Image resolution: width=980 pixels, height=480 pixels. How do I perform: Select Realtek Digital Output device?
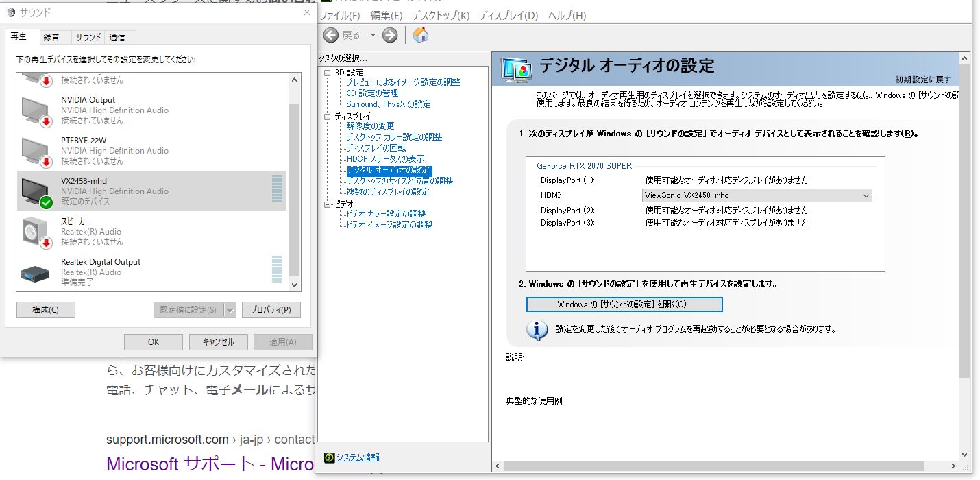coord(151,272)
